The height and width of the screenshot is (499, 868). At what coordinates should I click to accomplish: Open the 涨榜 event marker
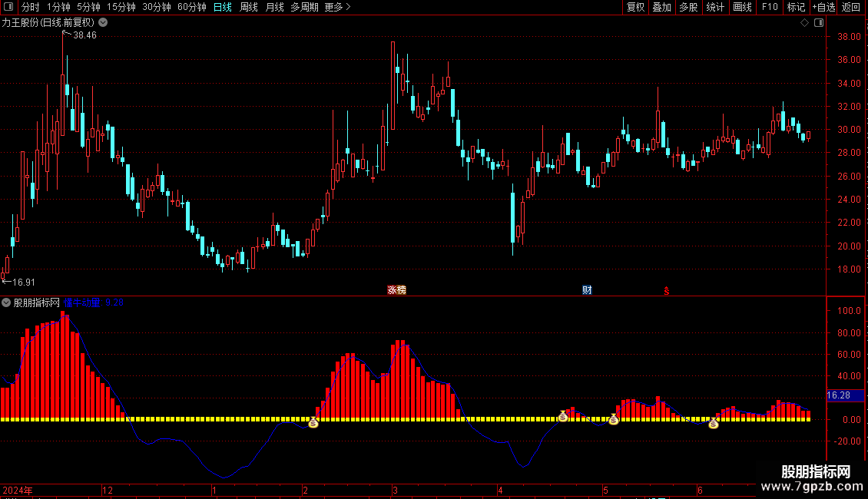396,290
